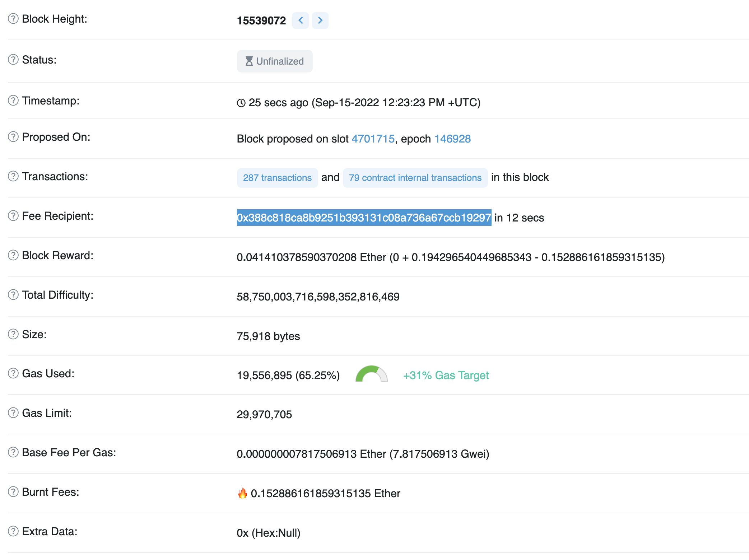Viewport: 749px width, 560px height.
Task: Click total difficulty 58,750,003,716,598,352,816,469 value
Action: coord(318,297)
